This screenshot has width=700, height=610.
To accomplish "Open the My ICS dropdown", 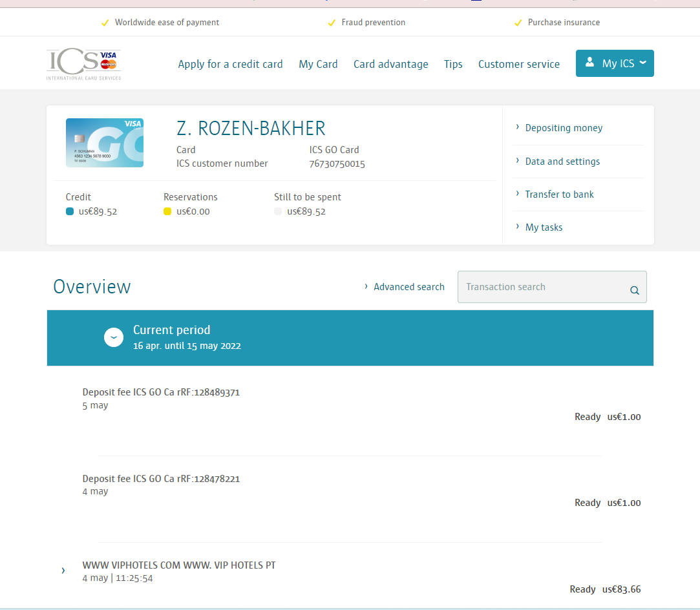I will [615, 63].
